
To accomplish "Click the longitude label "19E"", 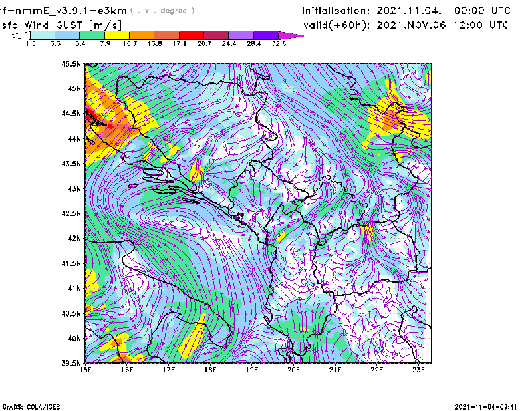I will pos(252,370).
